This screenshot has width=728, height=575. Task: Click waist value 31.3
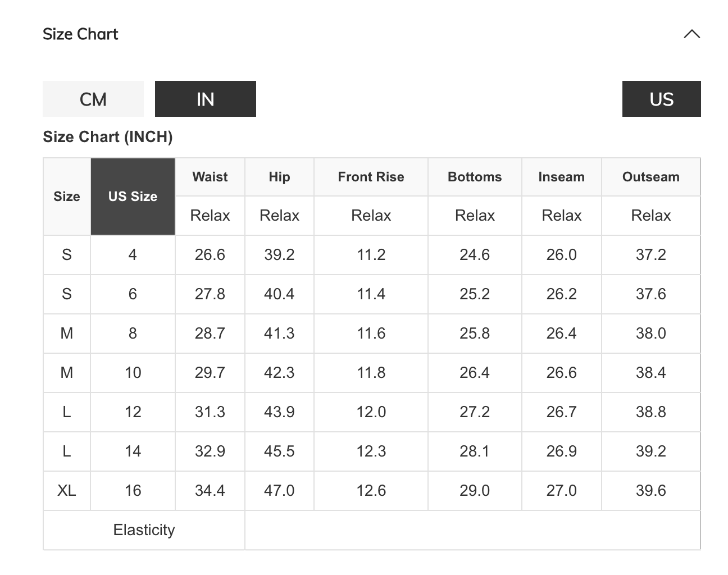click(x=210, y=412)
